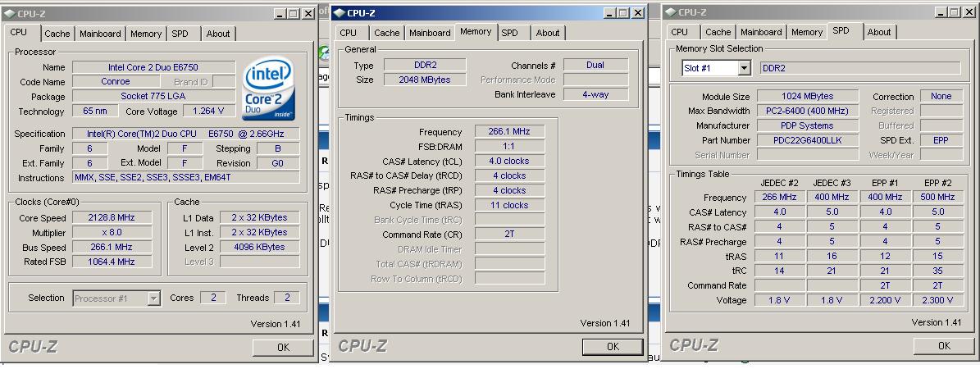This screenshot has width=980, height=369.
Task: Click JEDEC #2 frequency cell 266 MHz
Action: click(x=779, y=197)
